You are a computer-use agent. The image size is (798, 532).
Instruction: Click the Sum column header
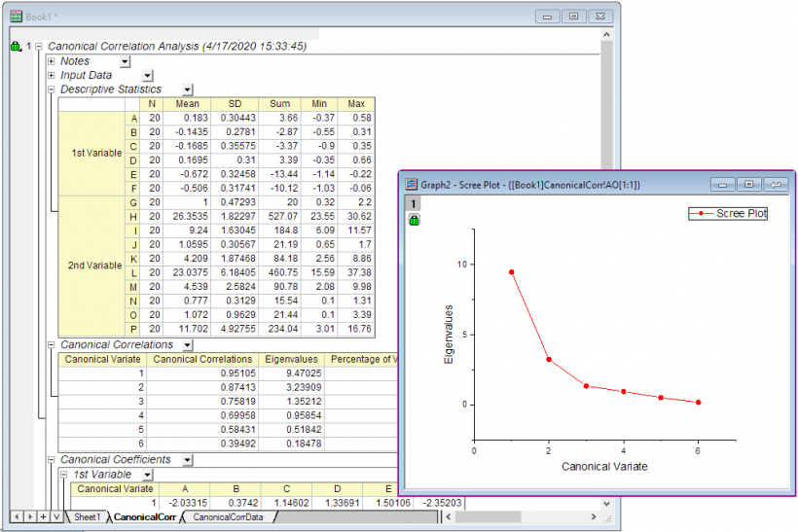click(x=279, y=104)
